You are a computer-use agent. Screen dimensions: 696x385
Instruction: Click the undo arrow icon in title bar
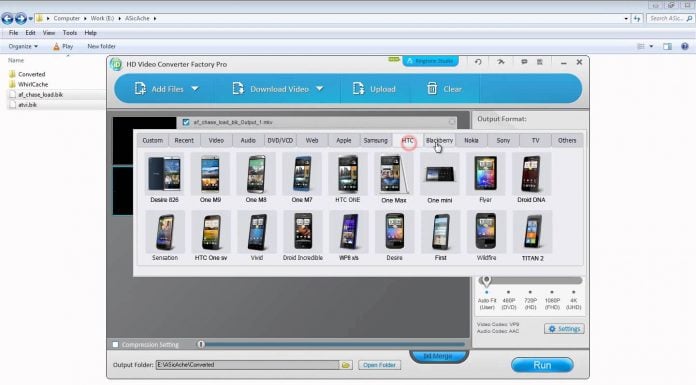(478, 62)
